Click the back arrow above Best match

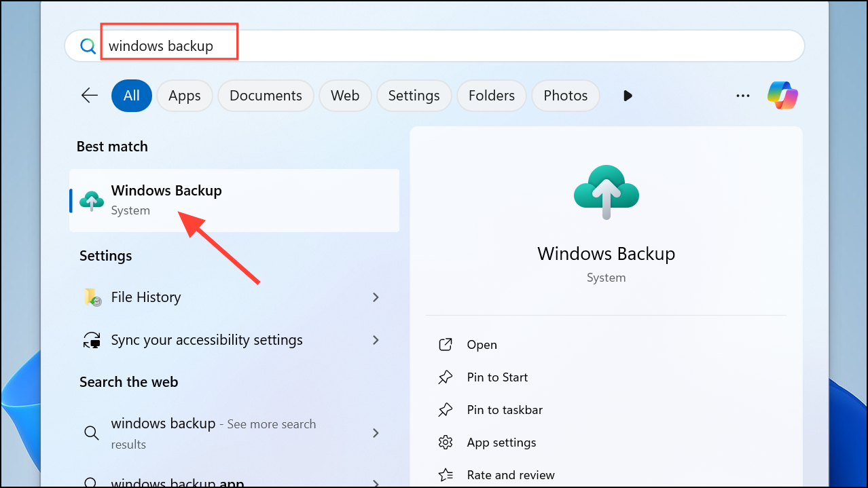pyautogui.click(x=89, y=95)
